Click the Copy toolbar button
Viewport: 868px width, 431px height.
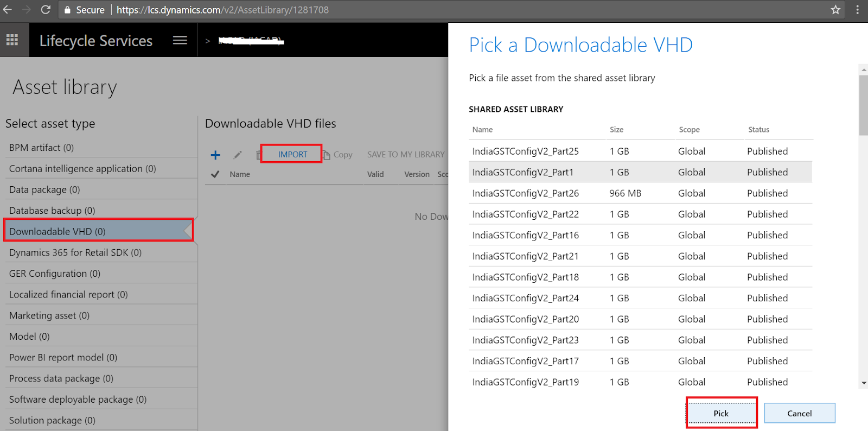point(337,155)
